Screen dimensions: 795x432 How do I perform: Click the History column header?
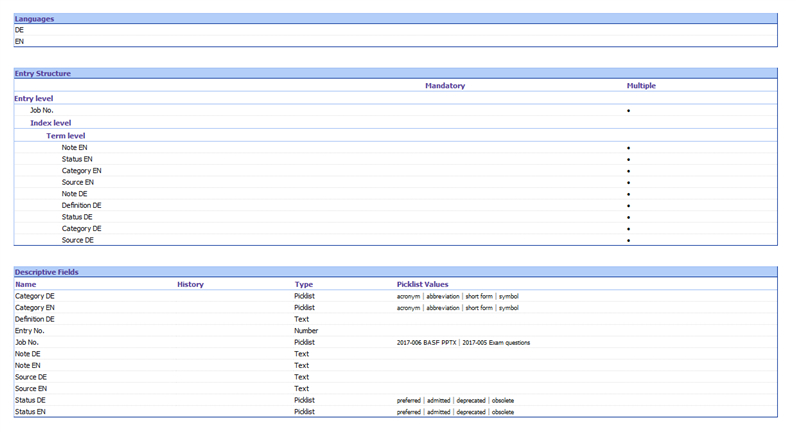(190, 284)
